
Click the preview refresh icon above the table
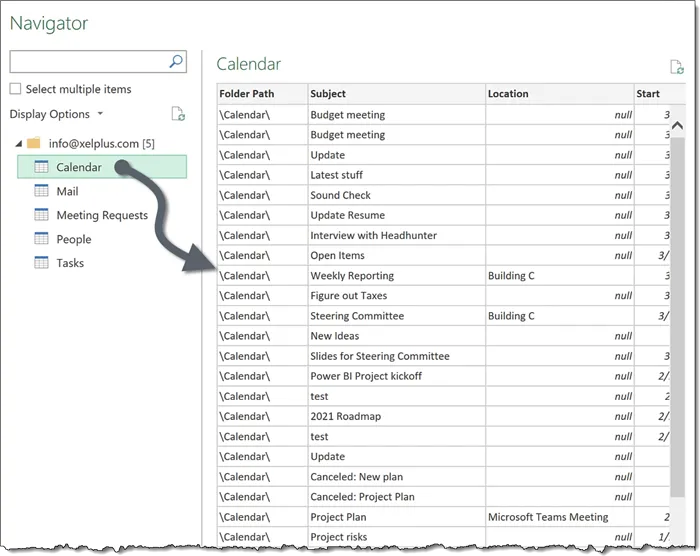click(678, 67)
